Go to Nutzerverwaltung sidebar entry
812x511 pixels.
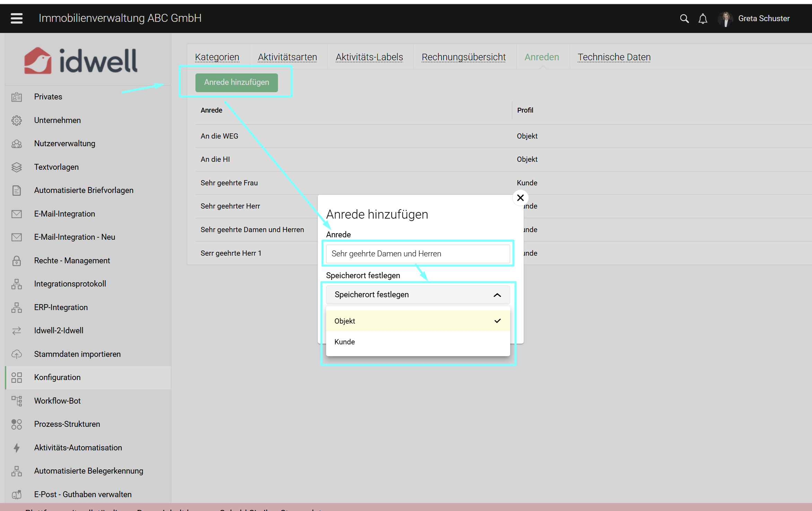(x=64, y=143)
